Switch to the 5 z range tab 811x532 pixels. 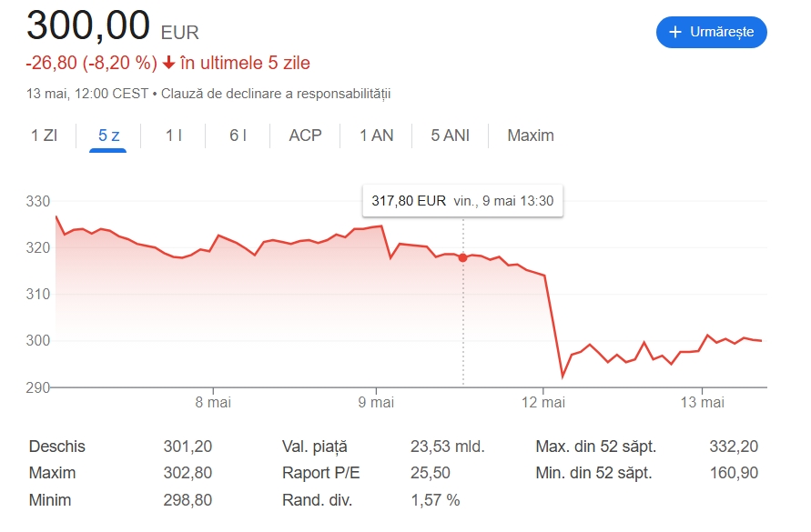click(109, 136)
